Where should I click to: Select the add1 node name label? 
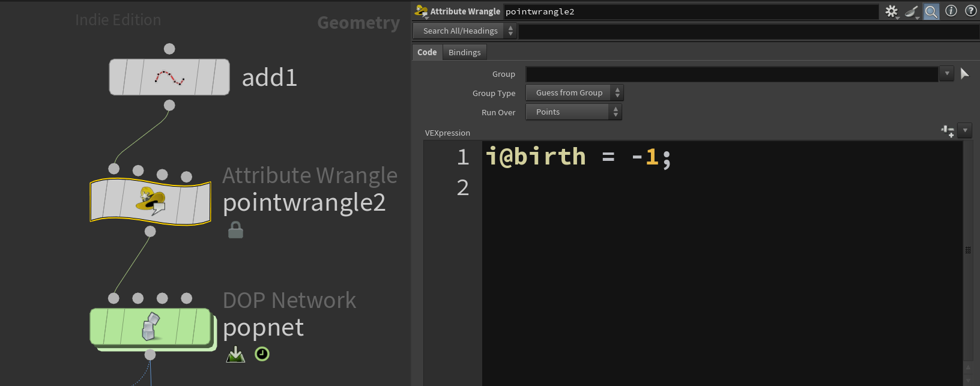click(269, 77)
